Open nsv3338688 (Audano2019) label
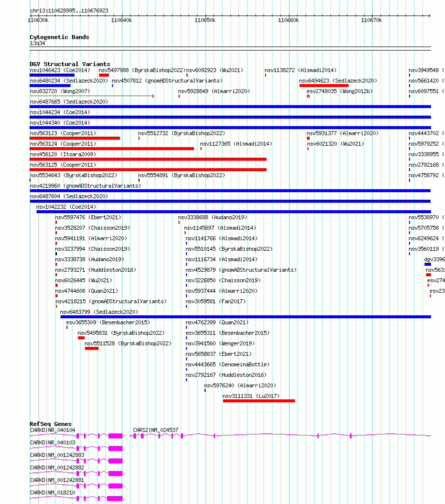445x504 pixels. 212,217
